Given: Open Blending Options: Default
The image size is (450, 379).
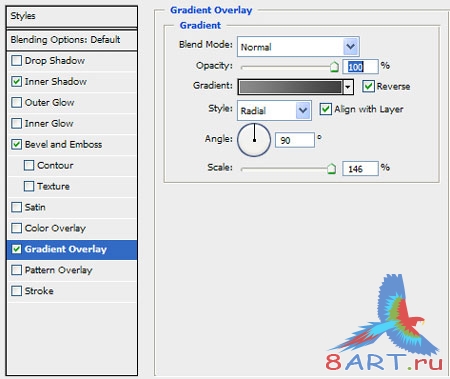Looking at the screenshot, I should coord(72,40).
